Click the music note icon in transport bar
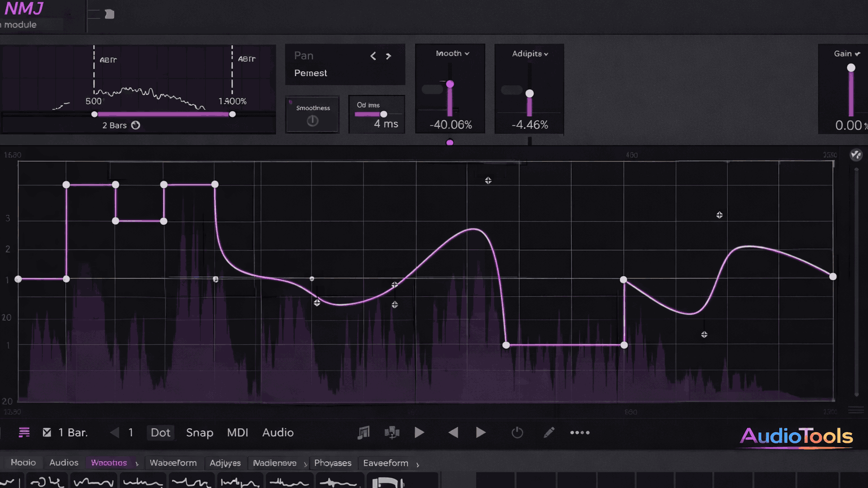The image size is (868, 488). [363, 433]
